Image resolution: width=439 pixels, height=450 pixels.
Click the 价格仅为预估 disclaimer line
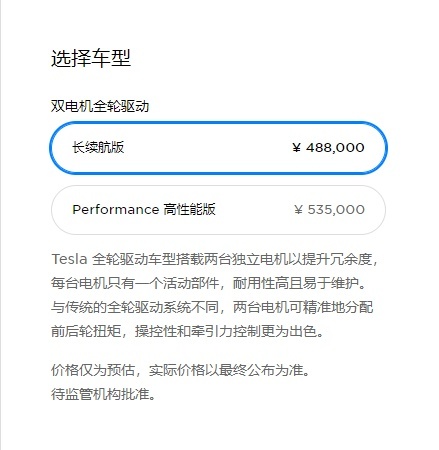(x=93, y=370)
